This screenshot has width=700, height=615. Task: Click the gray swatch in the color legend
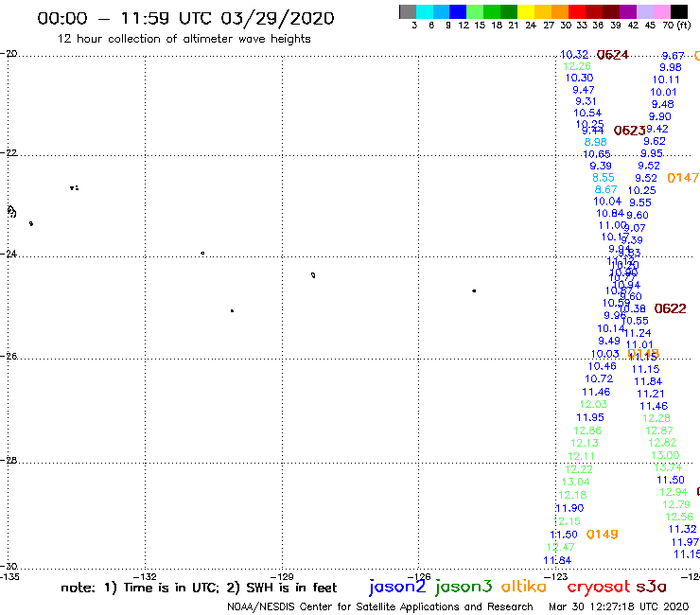tap(408, 12)
